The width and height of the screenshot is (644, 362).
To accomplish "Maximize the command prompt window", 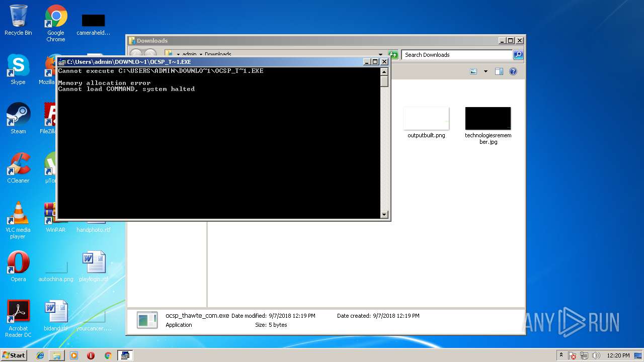I will [375, 62].
